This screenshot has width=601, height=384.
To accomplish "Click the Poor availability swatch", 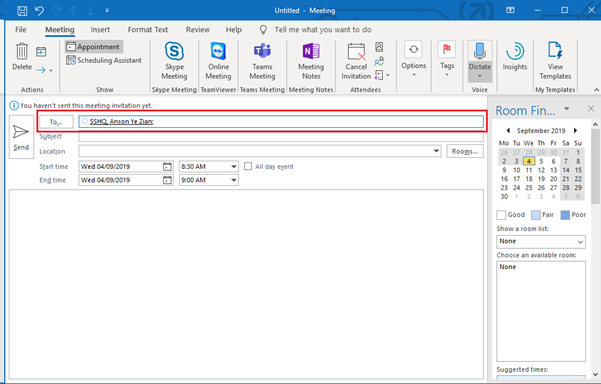I will pos(565,215).
